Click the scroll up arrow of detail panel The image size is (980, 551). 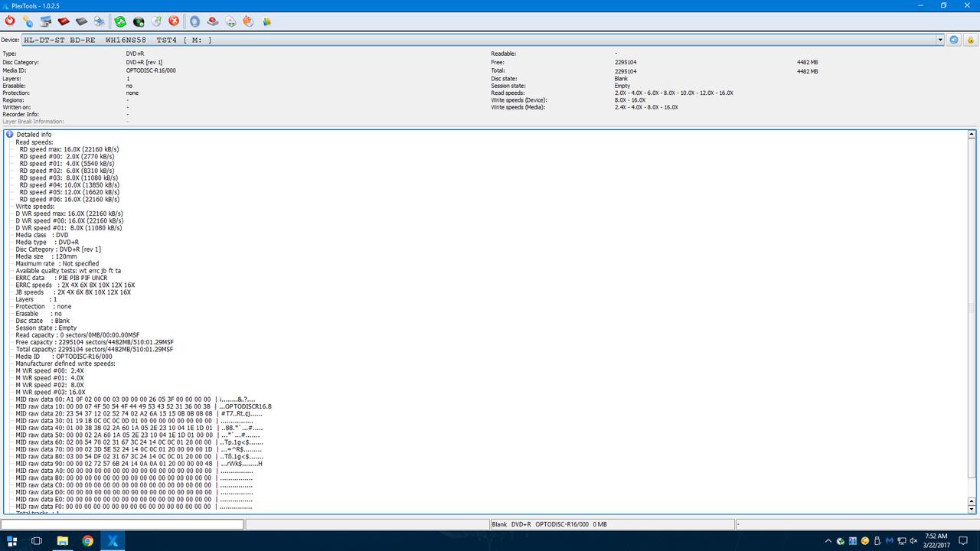972,134
